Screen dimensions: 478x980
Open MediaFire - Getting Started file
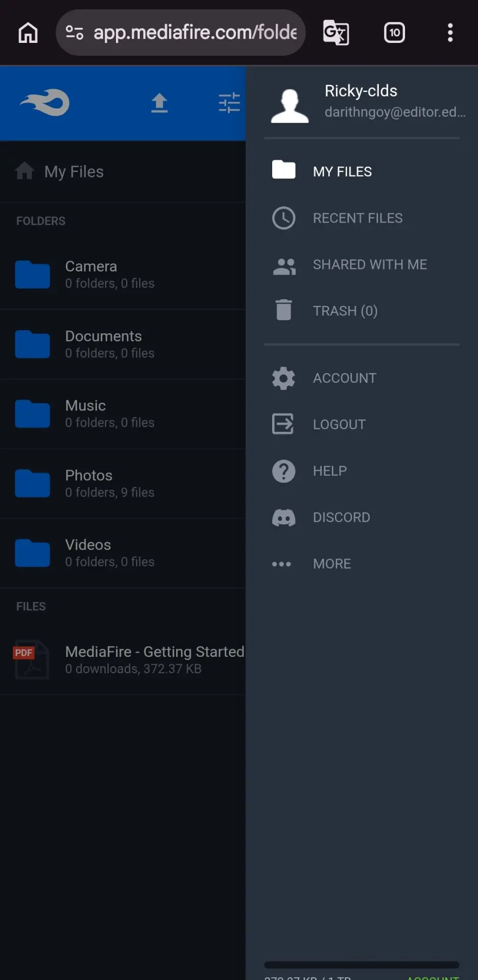coord(155,652)
